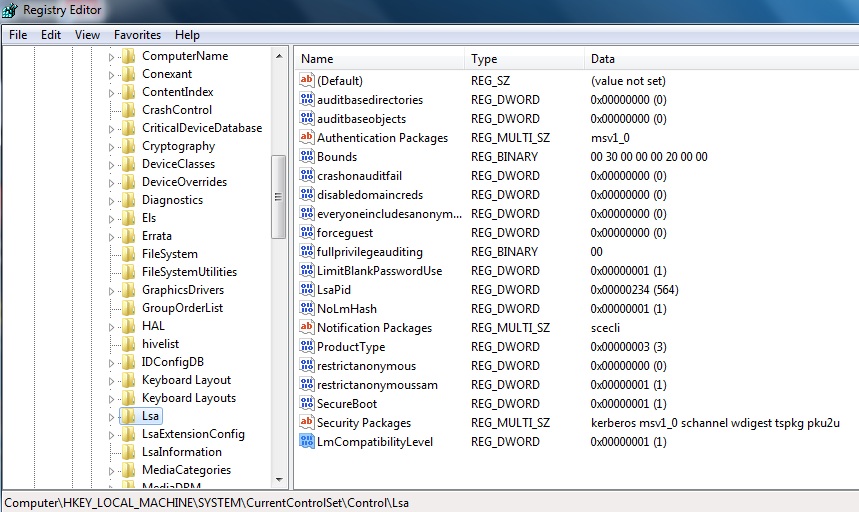
Task: Click the restrictanonymoussam DWORD icon
Action: click(x=307, y=384)
